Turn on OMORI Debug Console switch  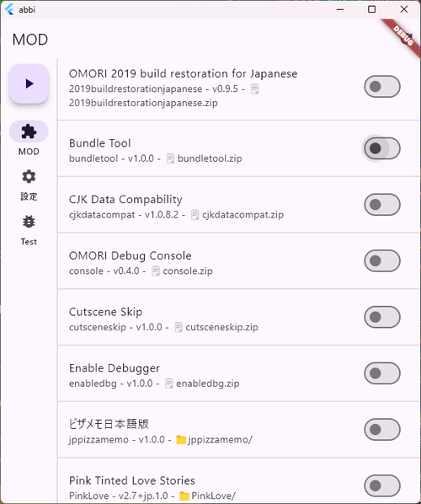[x=382, y=260]
